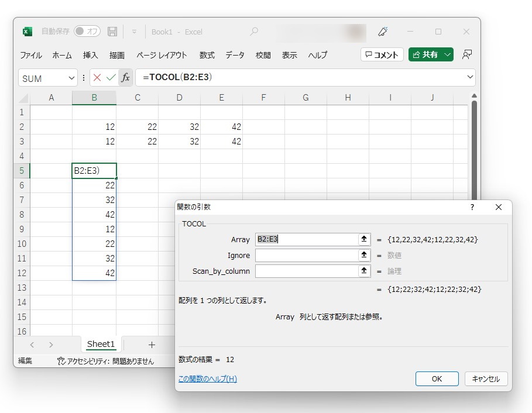Click collapse dialog icon for Scan_by_column
This screenshot has width=532, height=413.
(364, 271)
